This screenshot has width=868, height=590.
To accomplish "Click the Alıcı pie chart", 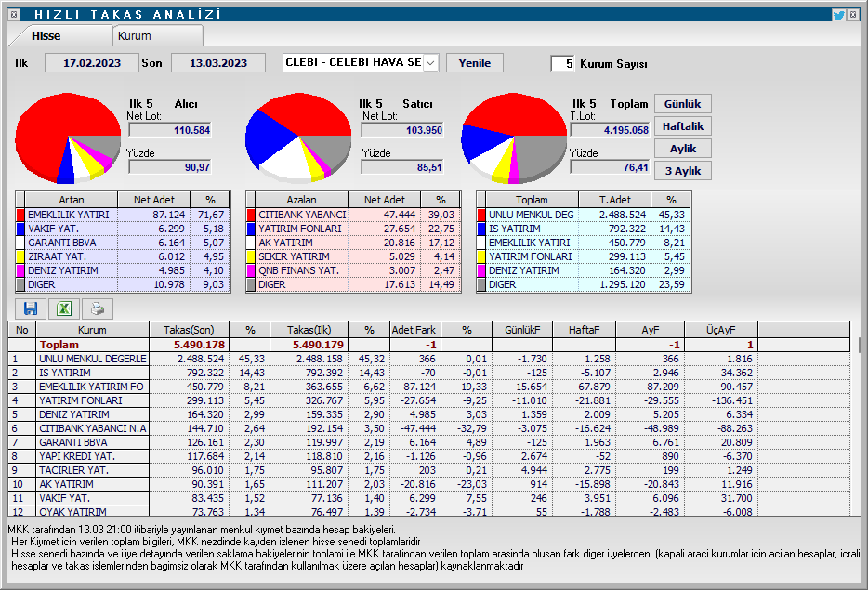I will click(68, 138).
